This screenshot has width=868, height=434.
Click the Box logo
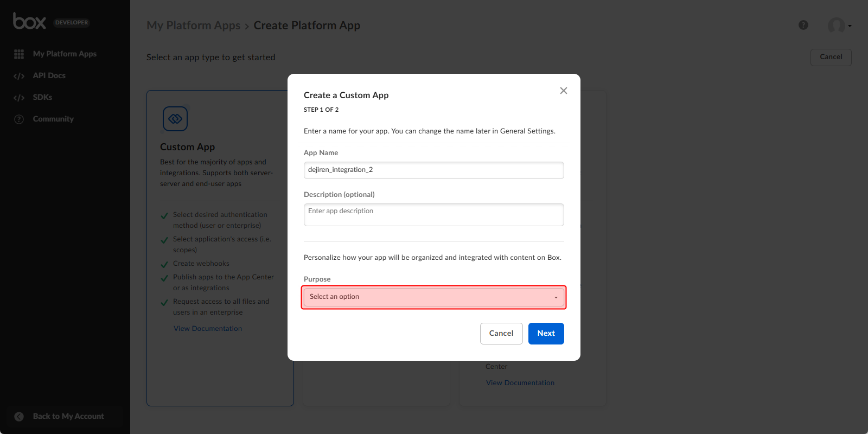click(x=29, y=21)
